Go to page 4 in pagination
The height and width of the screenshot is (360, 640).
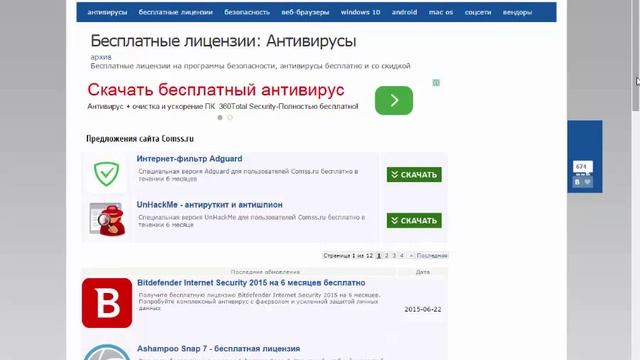(402, 256)
